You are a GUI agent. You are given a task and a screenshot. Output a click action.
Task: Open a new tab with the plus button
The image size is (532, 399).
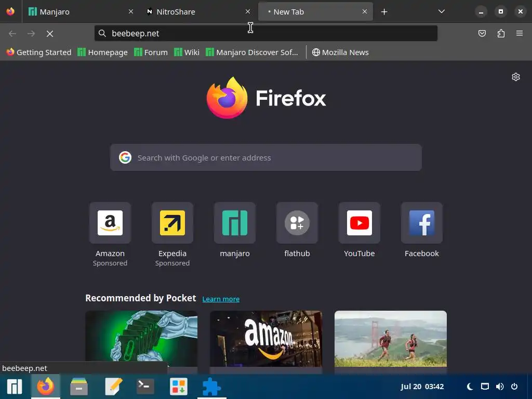[x=384, y=12]
